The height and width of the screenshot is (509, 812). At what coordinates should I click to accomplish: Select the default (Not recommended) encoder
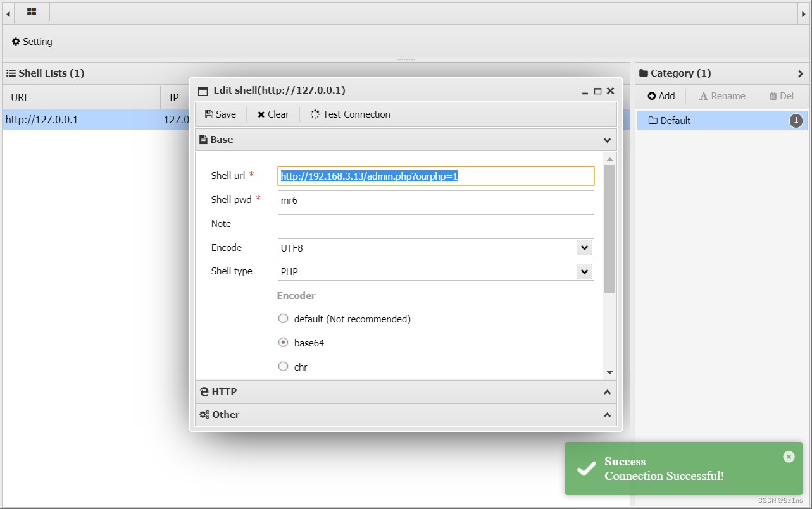pyautogui.click(x=284, y=319)
